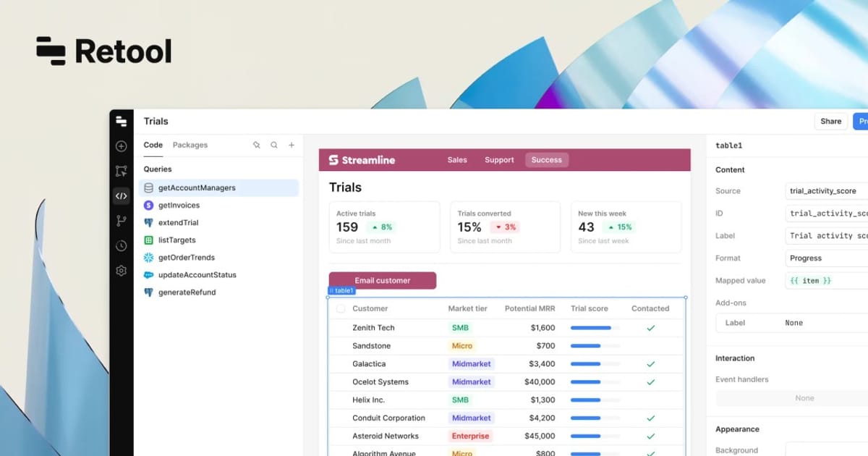Viewport: 868px width, 456px height.
Task: Click the Sheets icon beside listTargets
Action: [148, 240]
